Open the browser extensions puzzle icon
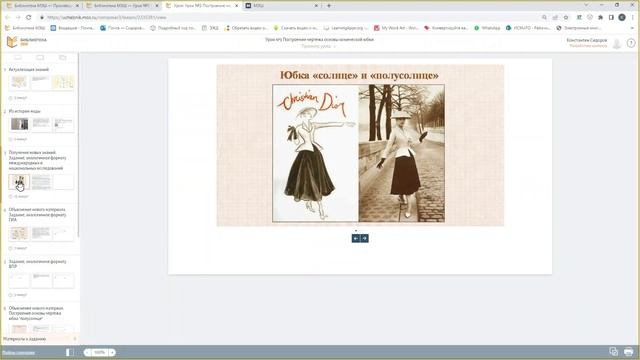Screen dimensions: 640x360 point(600,18)
